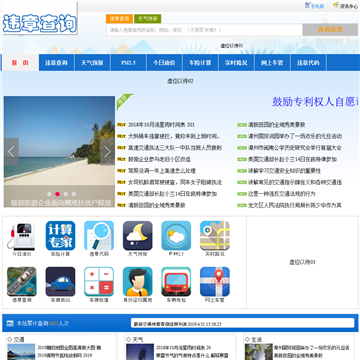Image resolution: width=360 pixels, height=360 pixels.
Task: Click the 生活 section thumbnail image
Action: click(259, 352)
